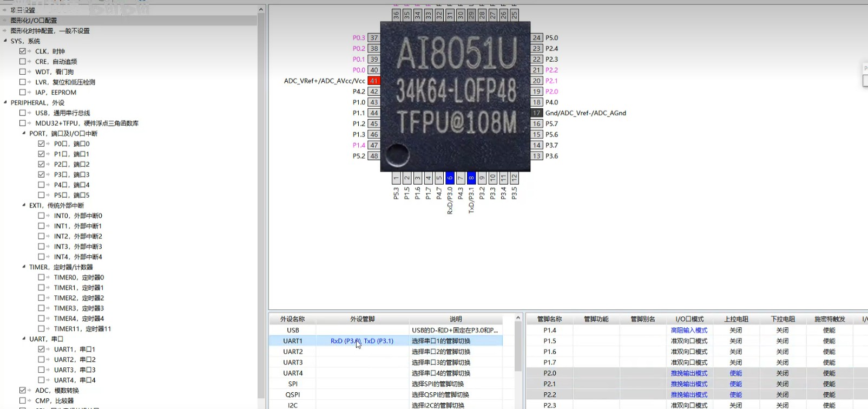Select pin 13 P3.6 on chip

pos(537,156)
